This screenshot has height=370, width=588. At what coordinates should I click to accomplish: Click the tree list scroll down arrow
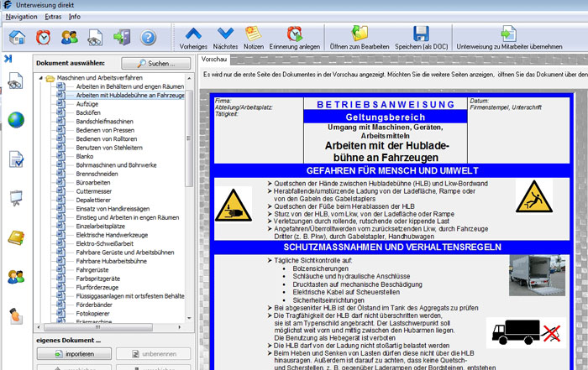[x=189, y=318]
